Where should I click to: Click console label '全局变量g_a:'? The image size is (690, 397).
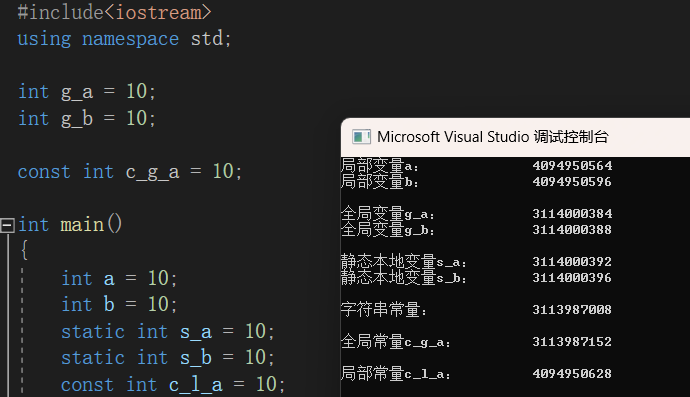point(388,214)
